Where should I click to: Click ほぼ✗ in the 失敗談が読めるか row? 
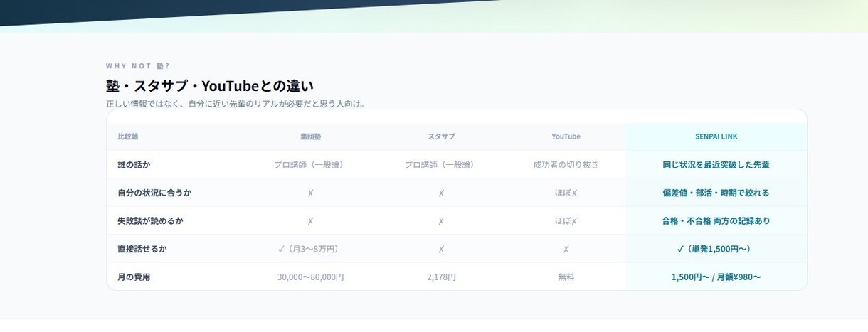[566, 221]
